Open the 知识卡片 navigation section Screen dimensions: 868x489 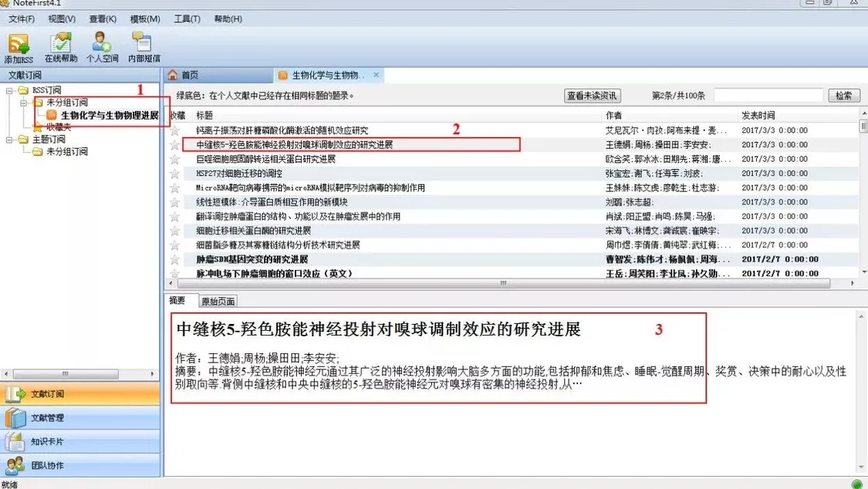(79, 441)
